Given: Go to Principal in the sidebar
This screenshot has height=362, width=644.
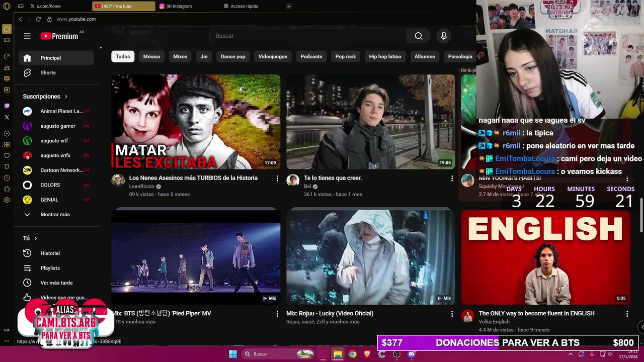Looking at the screenshot, I should coord(56,58).
